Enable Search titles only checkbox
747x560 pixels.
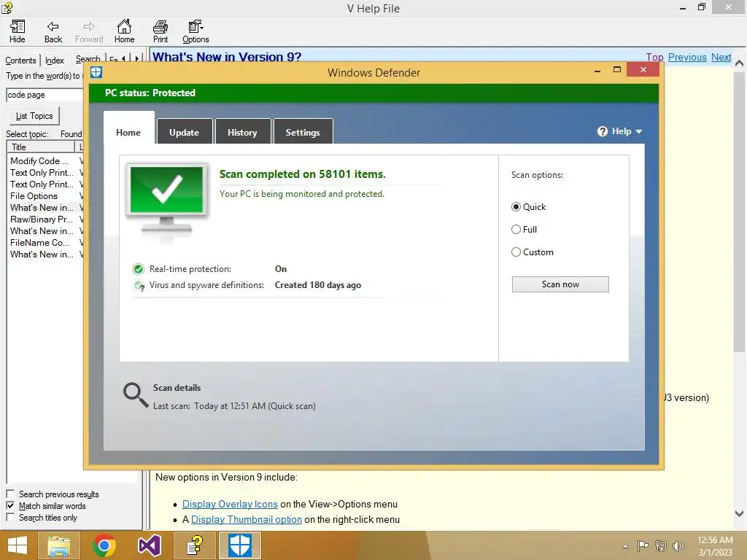[x=10, y=517]
